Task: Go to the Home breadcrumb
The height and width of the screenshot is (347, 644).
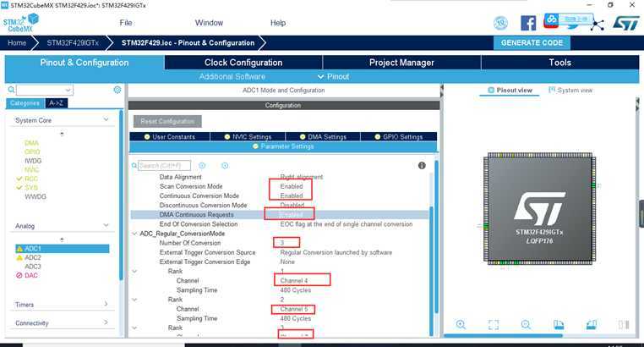Action: (17, 43)
